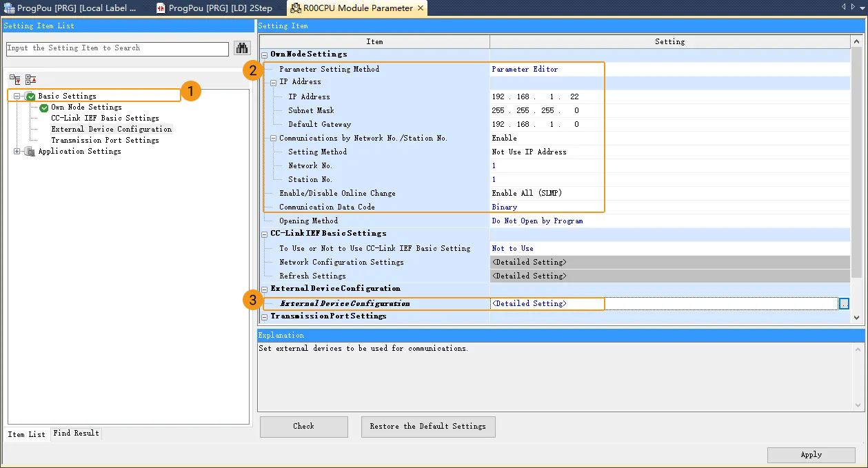The image size is (868, 468).
Task: Expand the Application Settings tree node
Action: 17,152
